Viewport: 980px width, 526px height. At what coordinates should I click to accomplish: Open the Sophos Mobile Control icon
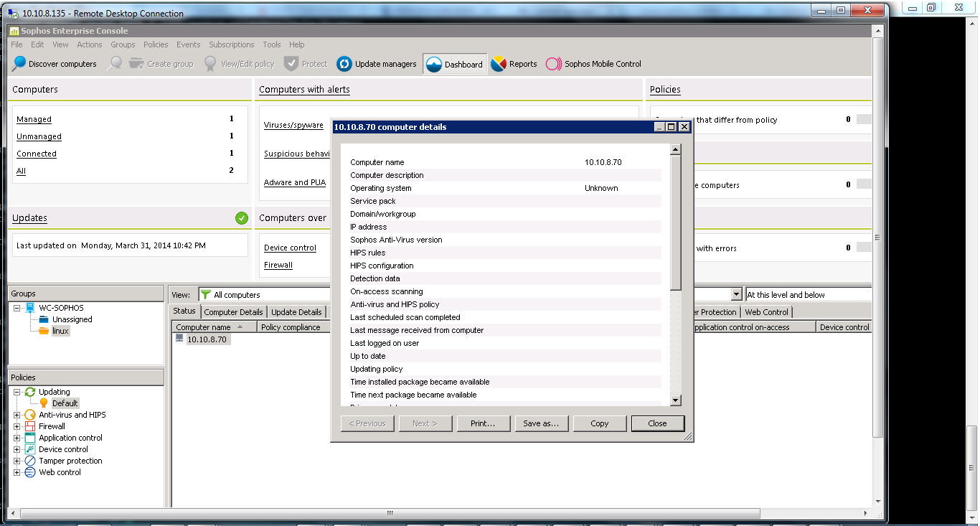pyautogui.click(x=553, y=64)
